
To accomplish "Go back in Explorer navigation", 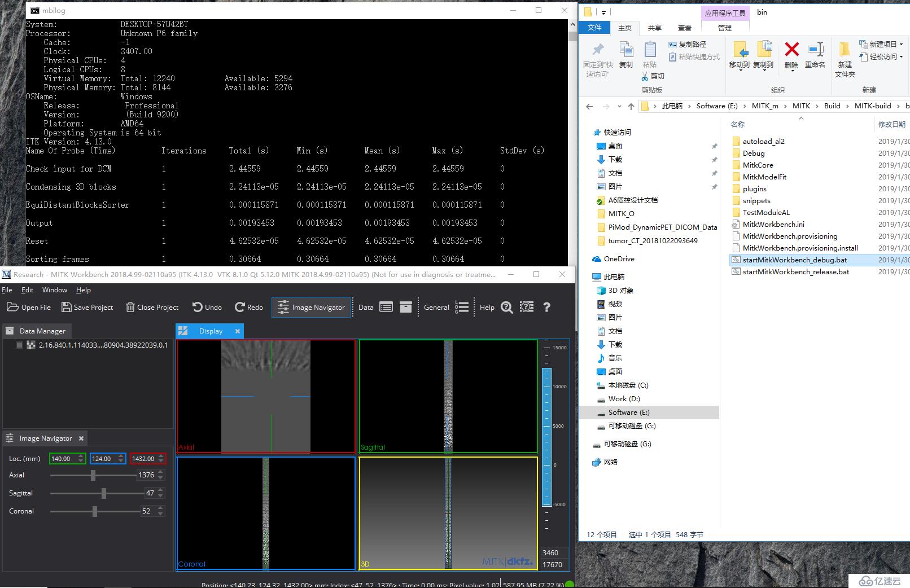I will 589,106.
